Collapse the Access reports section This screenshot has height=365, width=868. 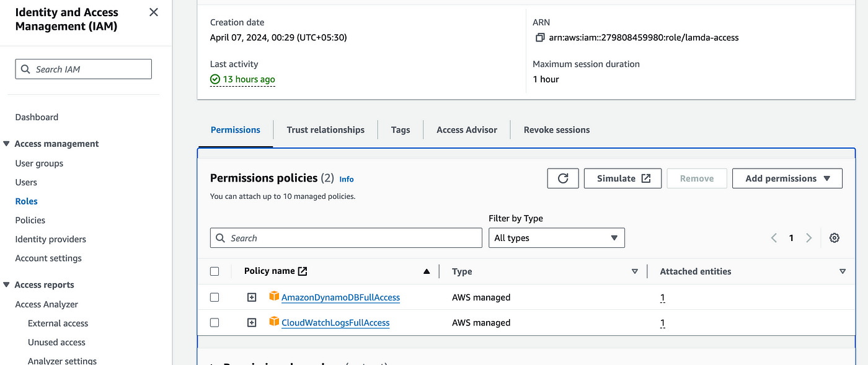(x=7, y=285)
